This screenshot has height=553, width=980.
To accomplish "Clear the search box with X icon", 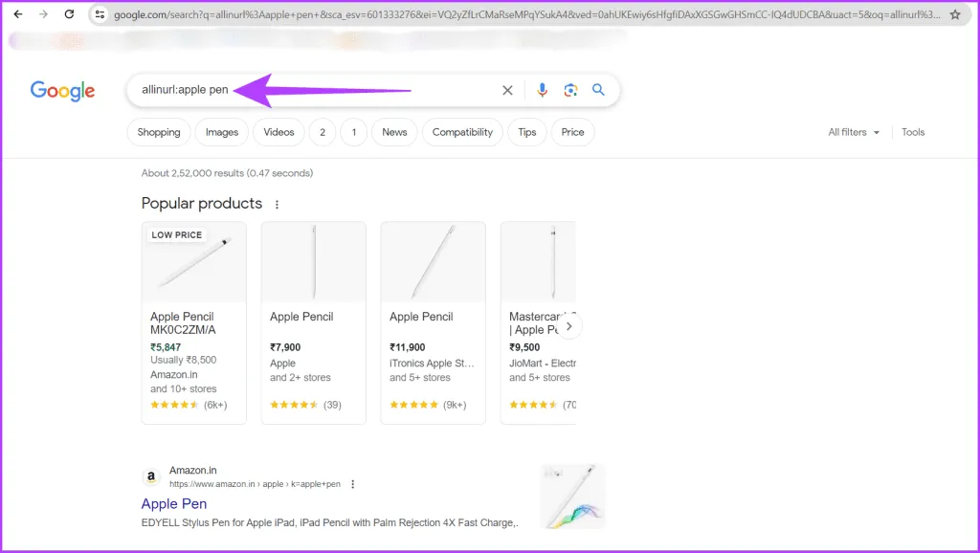I will (x=507, y=90).
